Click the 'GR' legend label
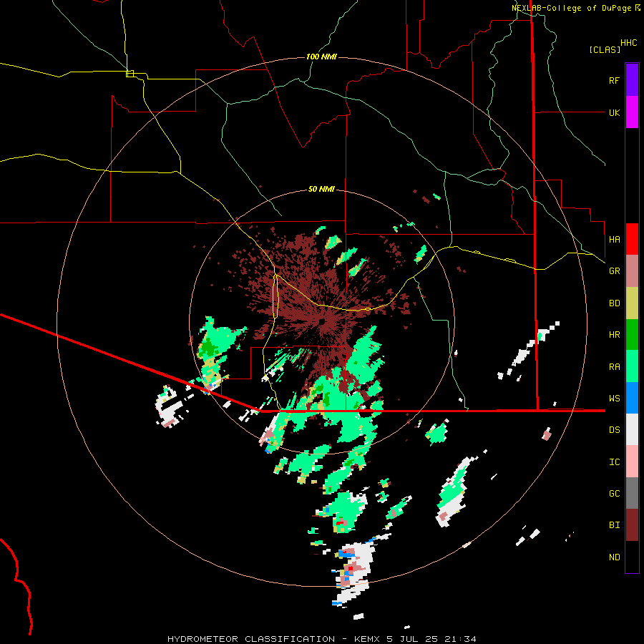The height and width of the screenshot is (644, 644). (x=614, y=271)
